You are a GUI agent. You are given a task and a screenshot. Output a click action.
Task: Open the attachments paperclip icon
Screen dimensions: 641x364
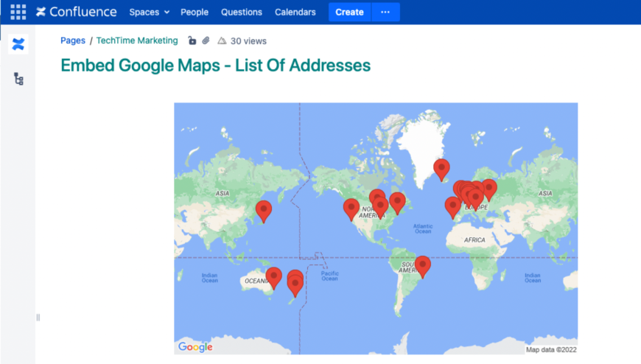point(206,41)
